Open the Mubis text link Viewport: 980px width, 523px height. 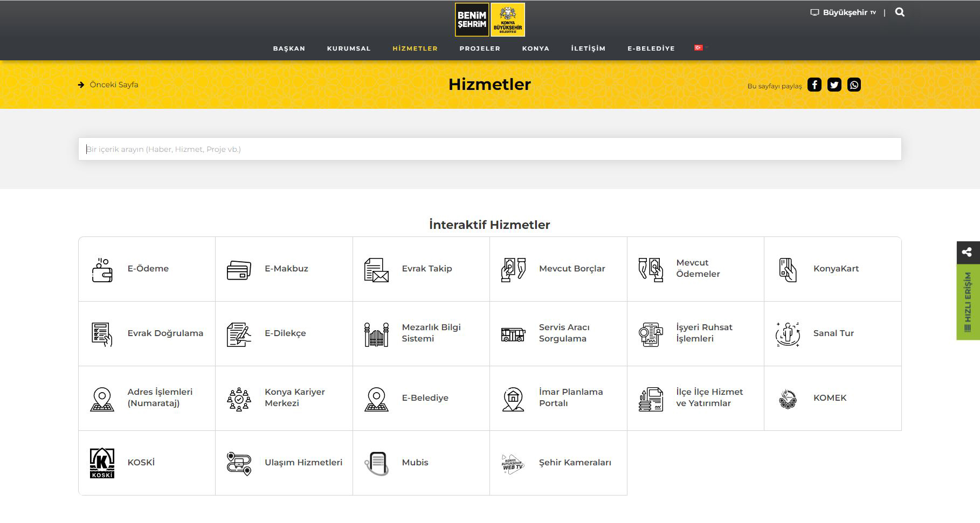tap(415, 463)
